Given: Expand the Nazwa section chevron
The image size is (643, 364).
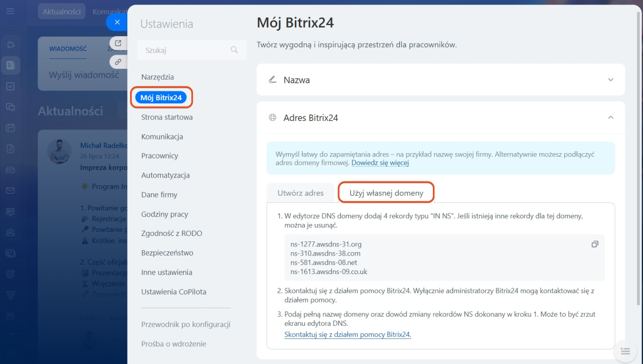Looking at the screenshot, I should [x=611, y=80].
